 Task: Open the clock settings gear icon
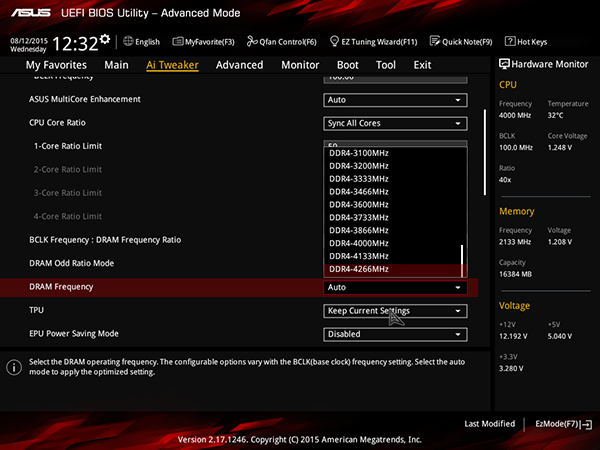pyautogui.click(x=105, y=39)
